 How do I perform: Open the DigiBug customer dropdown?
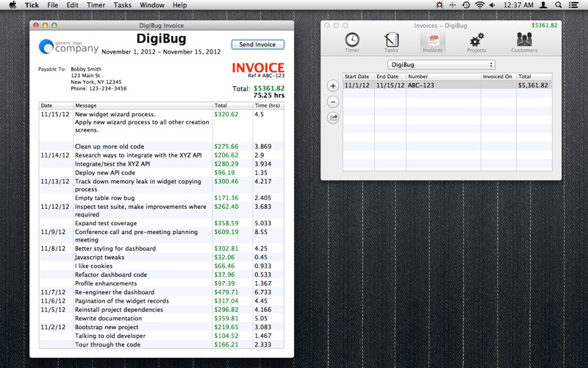click(x=442, y=65)
